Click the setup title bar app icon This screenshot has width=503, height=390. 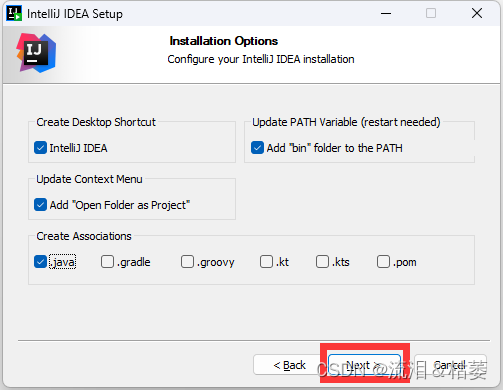(14, 13)
